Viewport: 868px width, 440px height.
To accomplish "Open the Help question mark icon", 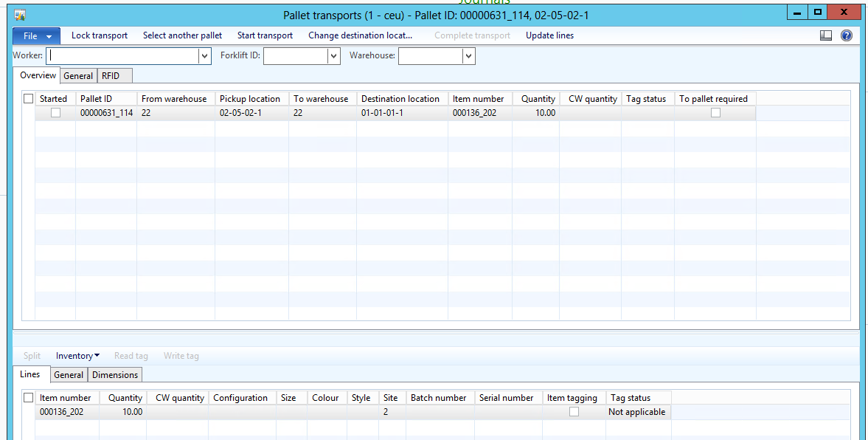I will pos(846,35).
